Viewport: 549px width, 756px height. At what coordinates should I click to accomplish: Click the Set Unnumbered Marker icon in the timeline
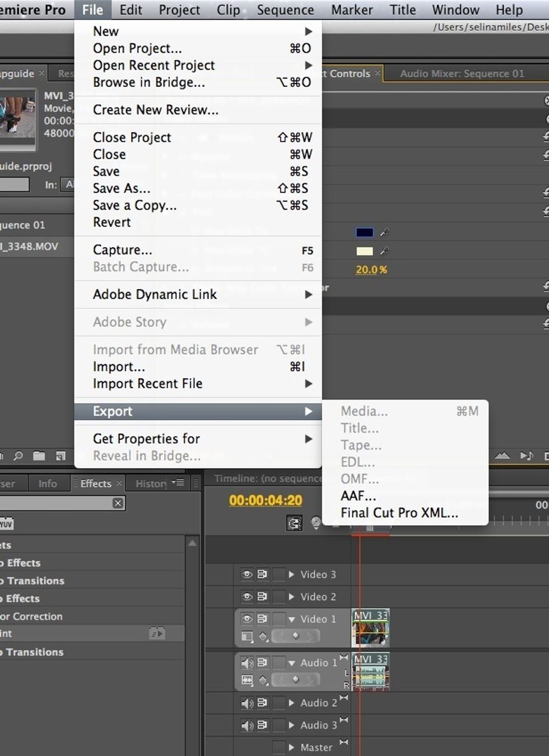315,522
